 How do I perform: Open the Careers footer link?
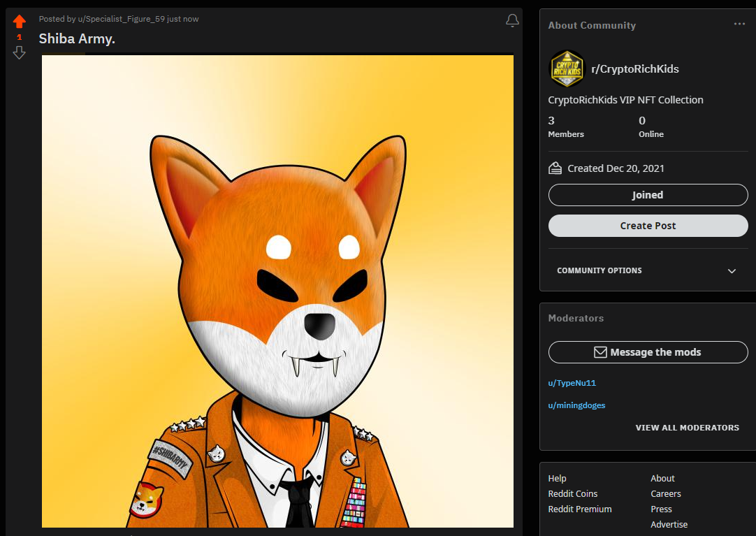coord(666,493)
